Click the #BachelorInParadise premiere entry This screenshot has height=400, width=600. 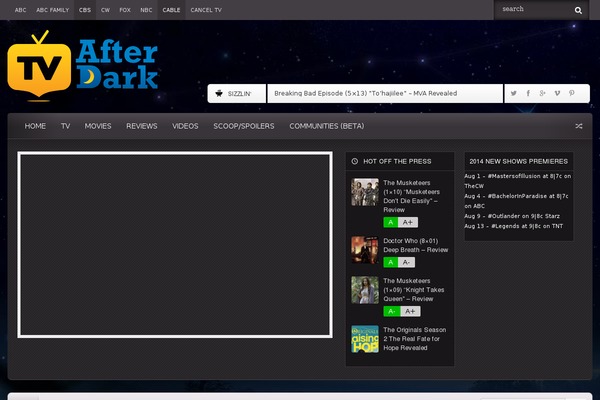tap(516, 201)
